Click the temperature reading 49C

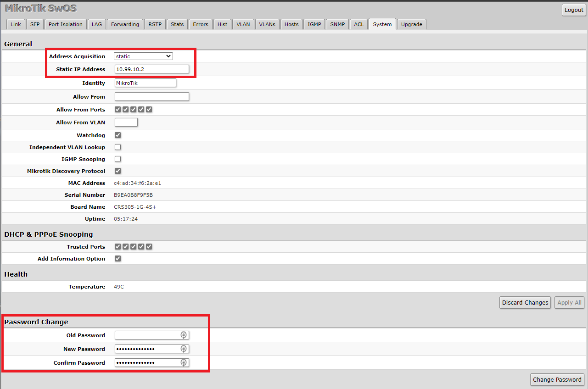(x=119, y=287)
